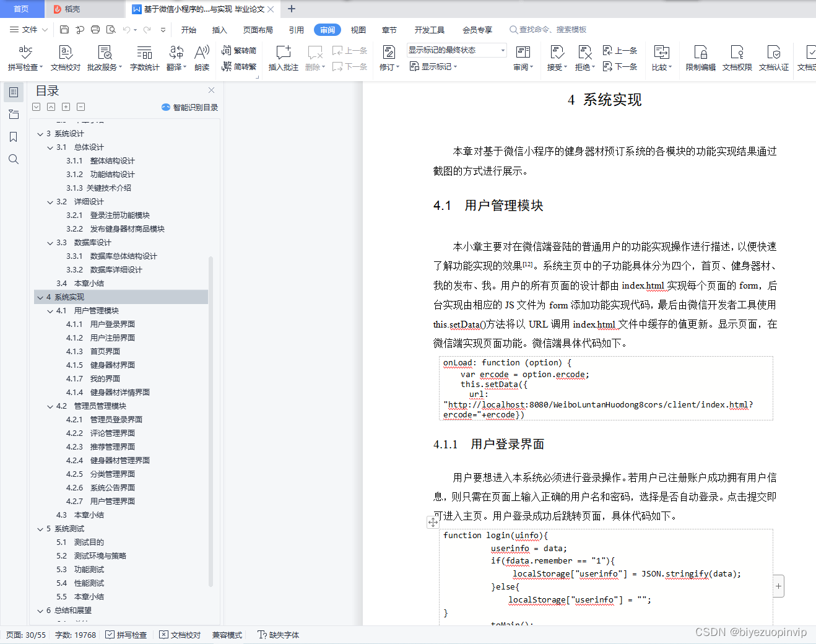Click the 查找命令、搜索模板 search box
Viewport: 816px width, 644px height.
(x=549, y=29)
